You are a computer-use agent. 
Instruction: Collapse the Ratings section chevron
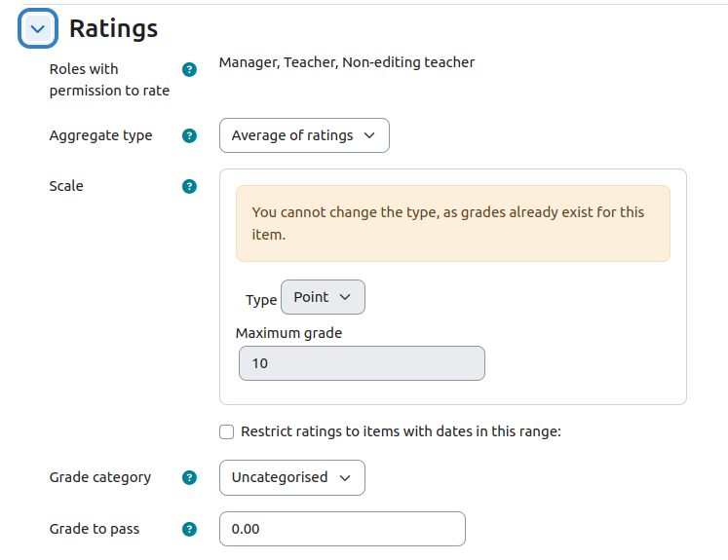[x=38, y=28]
